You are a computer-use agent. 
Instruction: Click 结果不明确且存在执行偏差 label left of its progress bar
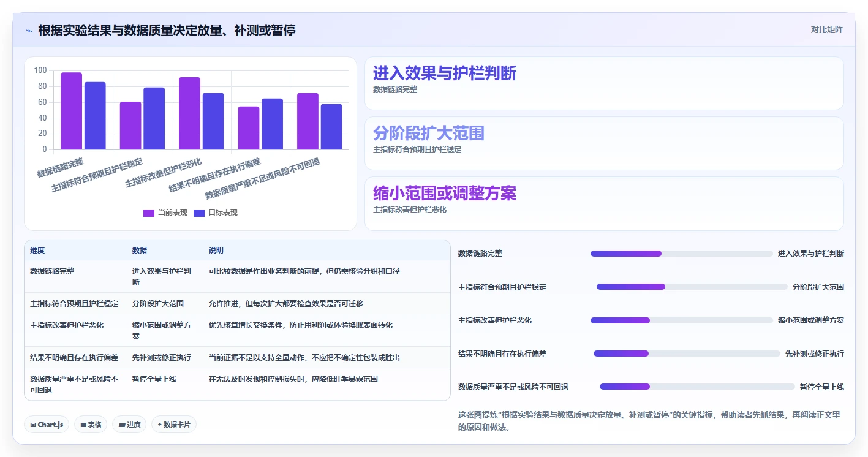[502, 353]
